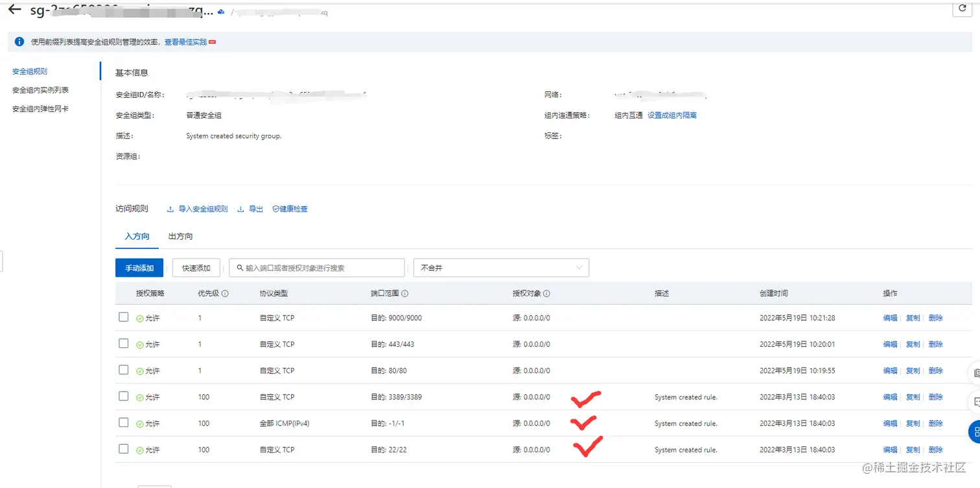The image size is (980, 488).
Task: Click the info icon beside 端口范围 header
Action: pyautogui.click(x=404, y=294)
